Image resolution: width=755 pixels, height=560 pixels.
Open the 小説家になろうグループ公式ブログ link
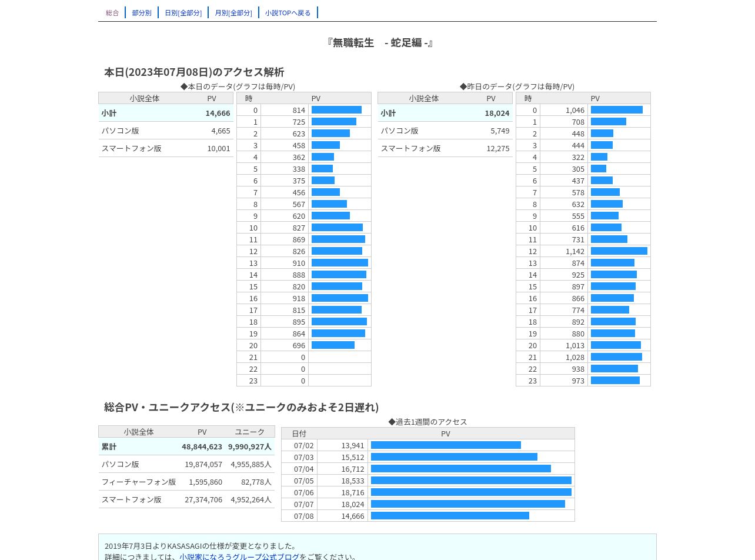(x=239, y=556)
